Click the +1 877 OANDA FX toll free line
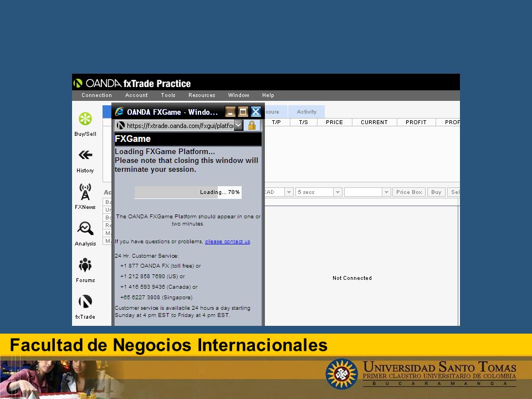532x399 pixels. (160, 265)
